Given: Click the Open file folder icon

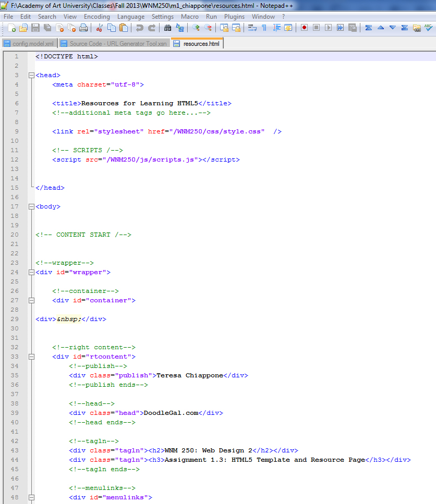Looking at the screenshot, I should (23, 28).
